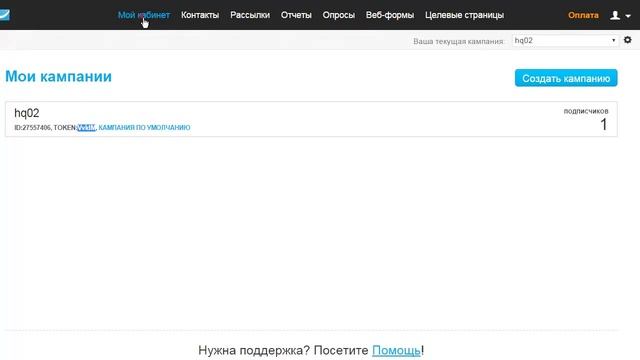Image resolution: width=640 pixels, height=360 pixels.
Task: Open campaign settings gear icon
Action: pos(627,40)
